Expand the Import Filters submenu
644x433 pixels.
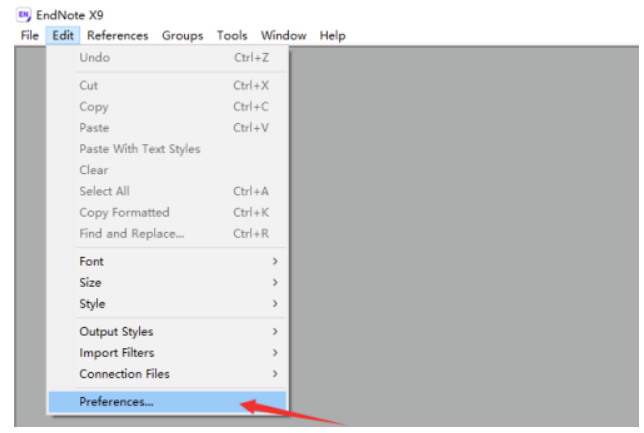coord(168,353)
